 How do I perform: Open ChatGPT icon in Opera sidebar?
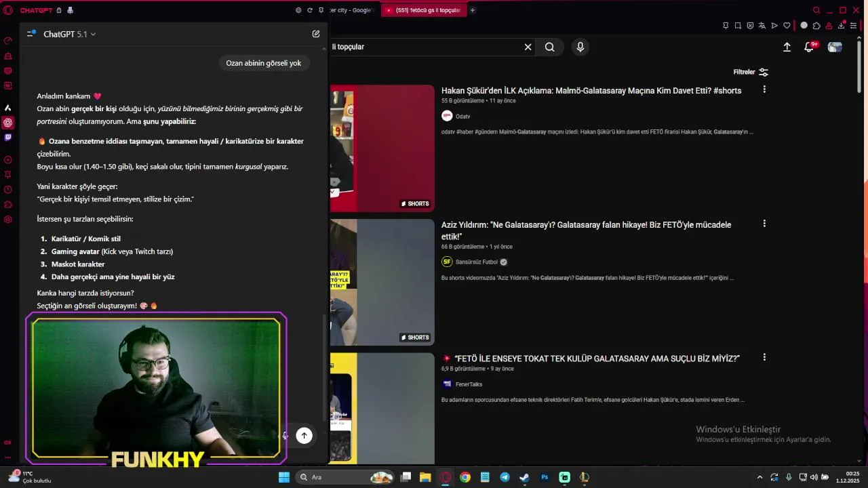point(8,123)
